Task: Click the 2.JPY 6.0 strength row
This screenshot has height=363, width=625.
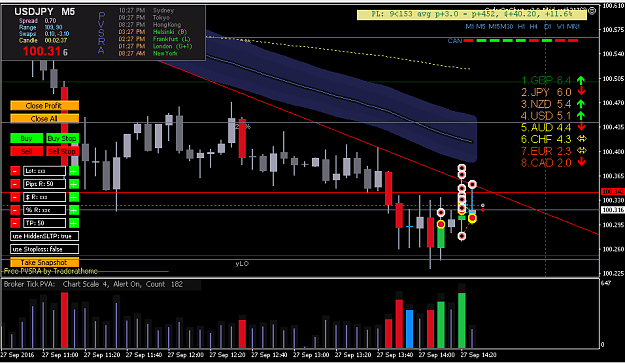Action: click(x=553, y=92)
